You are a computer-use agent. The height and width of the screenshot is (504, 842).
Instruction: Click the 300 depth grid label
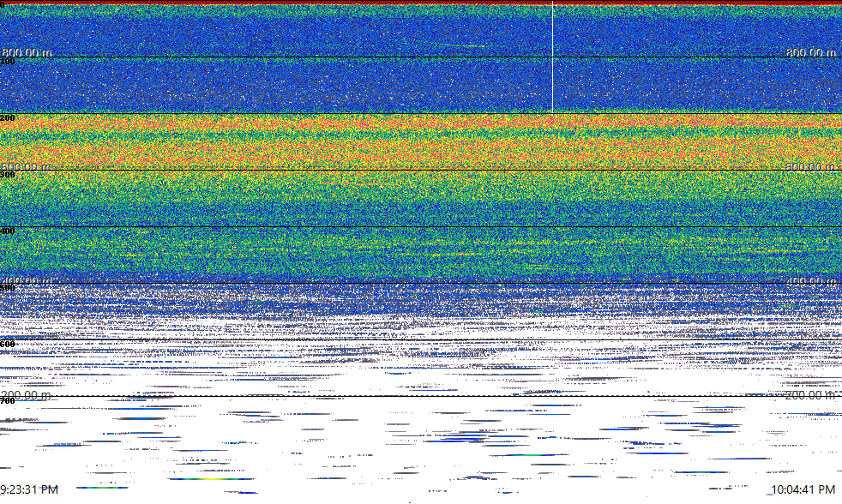point(8,175)
